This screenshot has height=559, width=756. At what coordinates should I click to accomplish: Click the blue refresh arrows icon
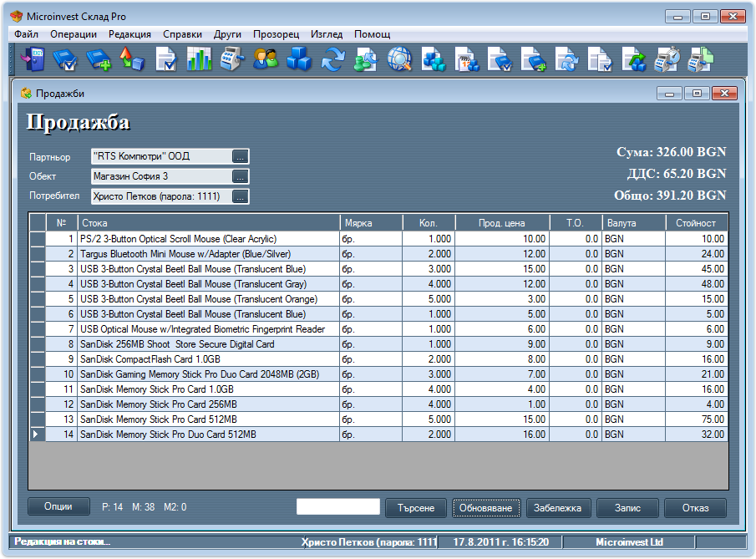pyautogui.click(x=333, y=59)
